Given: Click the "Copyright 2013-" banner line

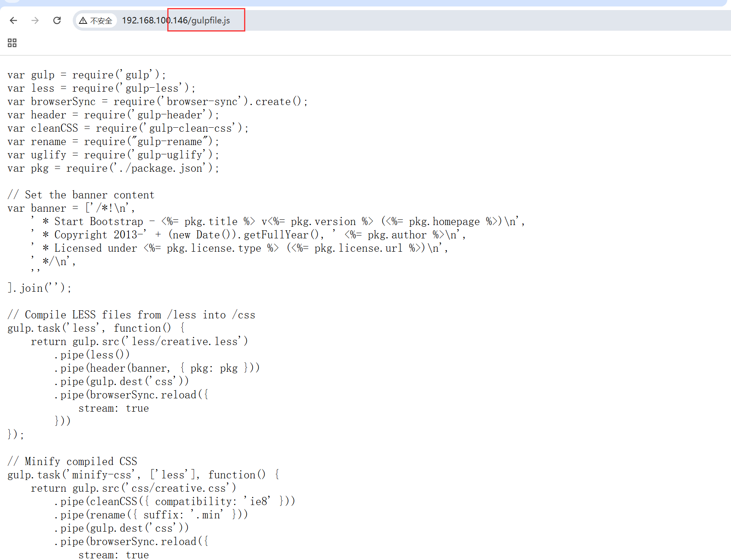Looking at the screenshot, I should [x=248, y=235].
